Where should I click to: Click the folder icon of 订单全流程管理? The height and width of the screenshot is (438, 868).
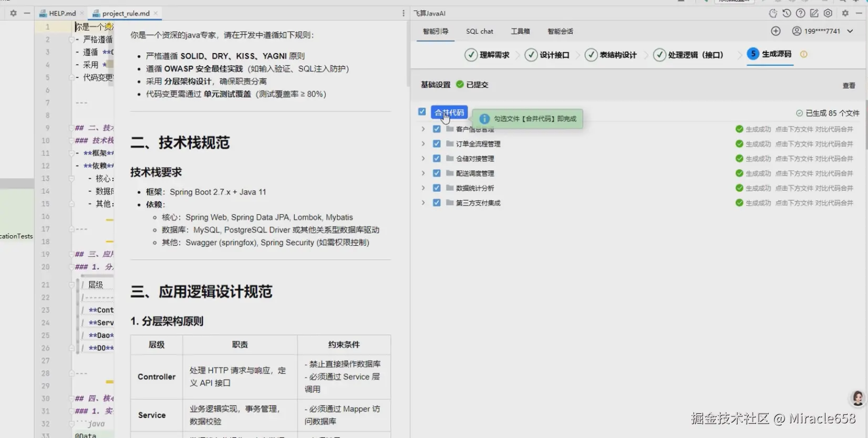point(450,143)
